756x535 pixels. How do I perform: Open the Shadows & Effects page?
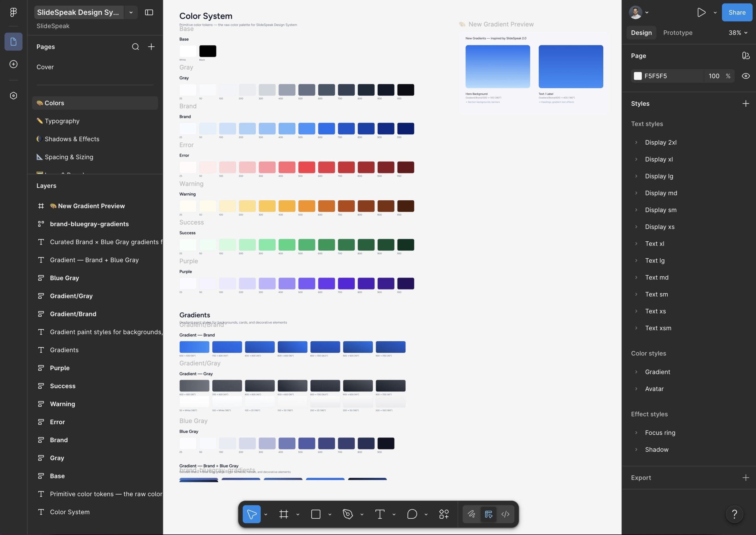(95, 139)
